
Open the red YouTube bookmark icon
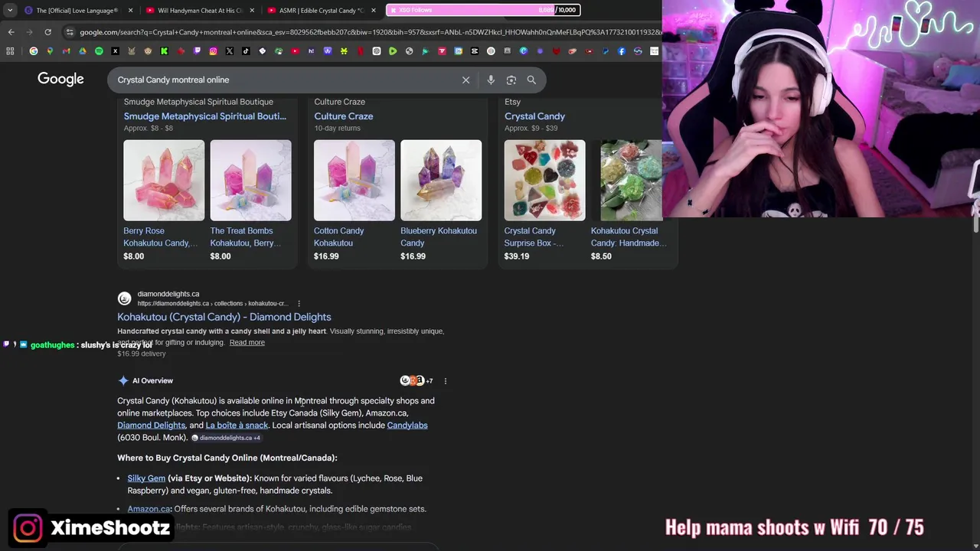(295, 51)
